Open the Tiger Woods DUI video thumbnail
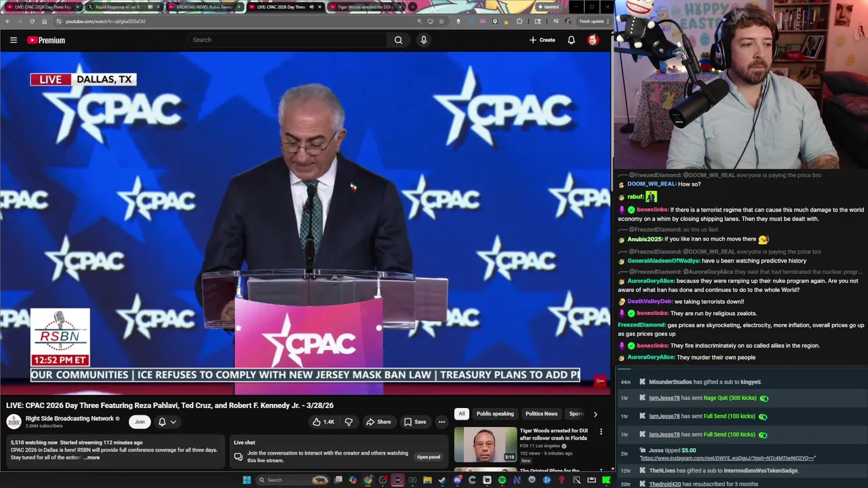 pos(486,444)
